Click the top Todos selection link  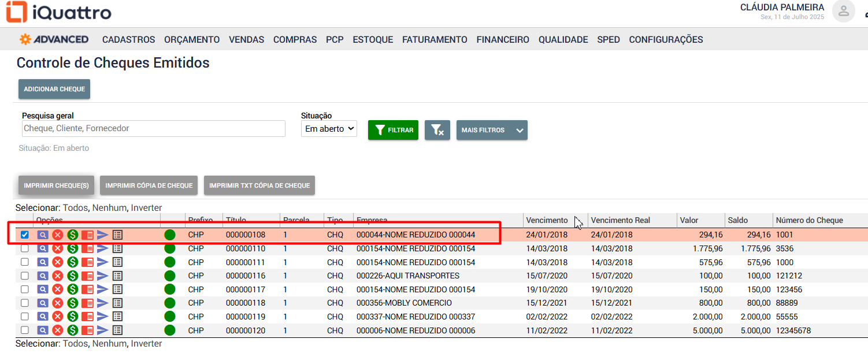click(x=75, y=208)
